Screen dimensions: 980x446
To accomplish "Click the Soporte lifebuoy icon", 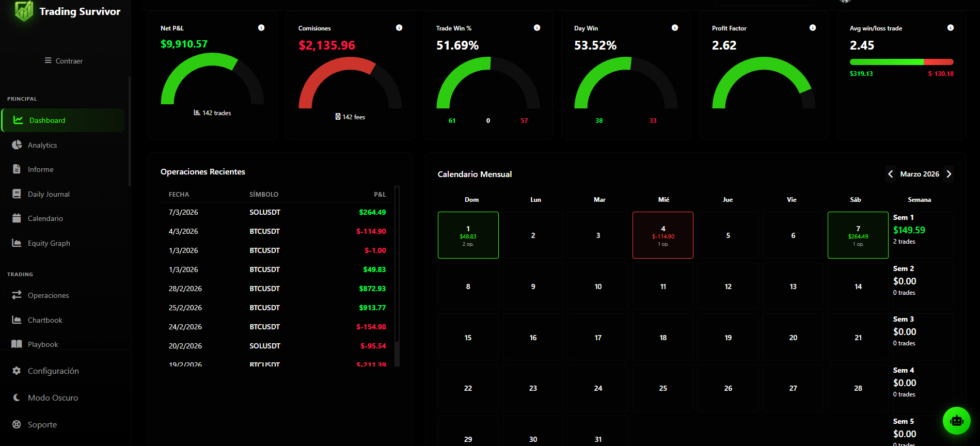I will point(17,424).
